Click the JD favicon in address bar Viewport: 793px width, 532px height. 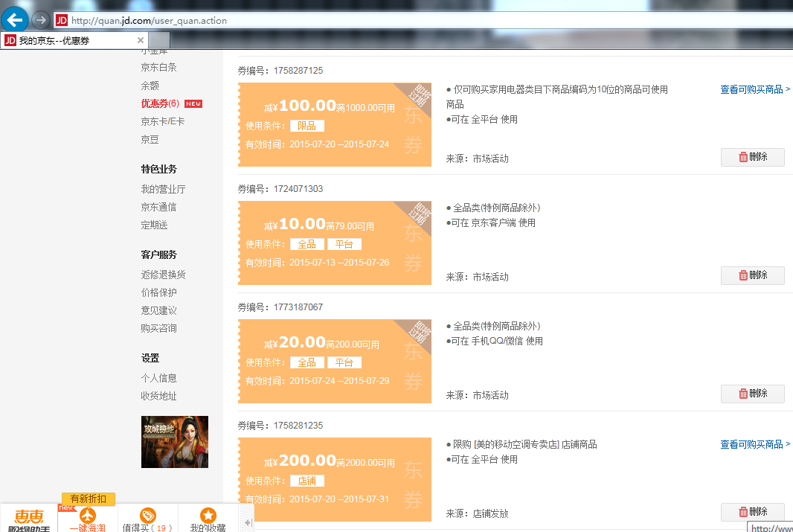[62, 20]
